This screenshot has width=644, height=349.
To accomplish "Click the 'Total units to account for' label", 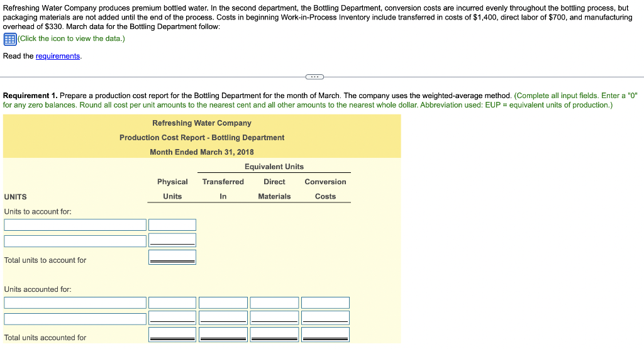I will 45,260.
